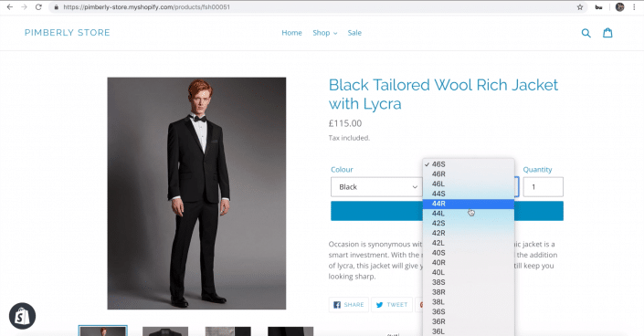Select the first product thumbnail
This screenshot has height=336, width=644.
103,331
